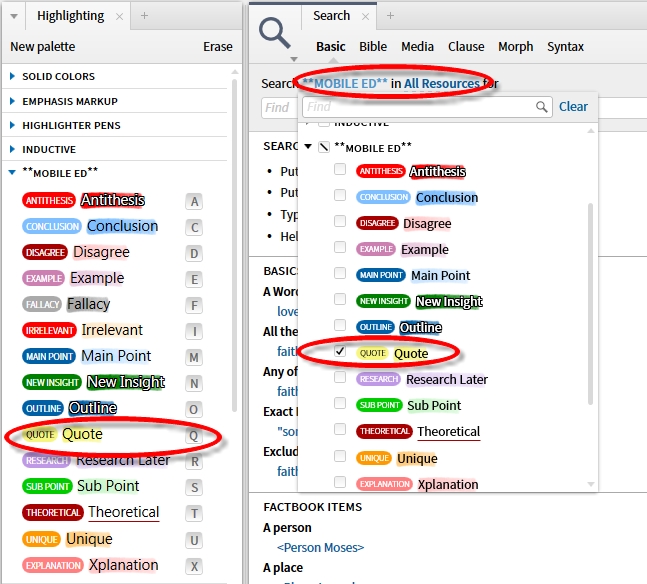647x584 pixels.
Task: Close the Search tab
Action: (365, 17)
